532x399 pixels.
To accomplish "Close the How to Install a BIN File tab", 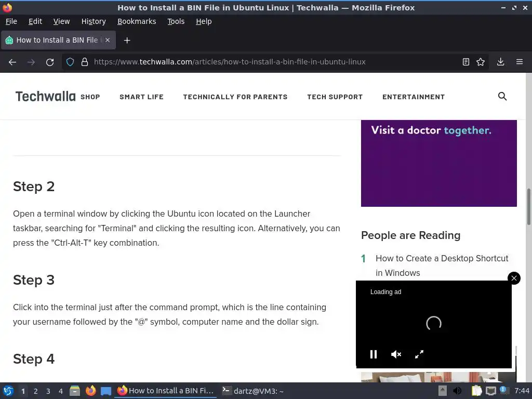I will [108, 40].
